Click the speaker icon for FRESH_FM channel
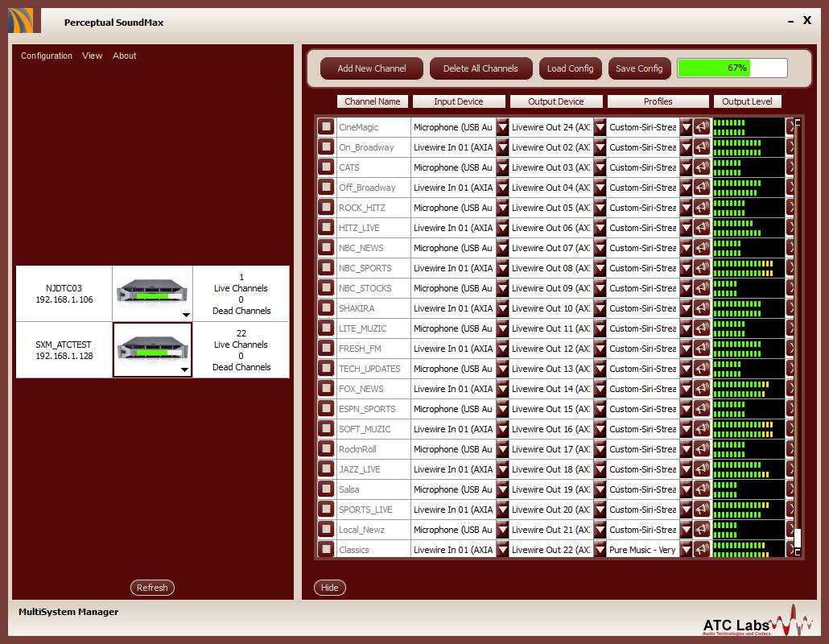 [702, 348]
